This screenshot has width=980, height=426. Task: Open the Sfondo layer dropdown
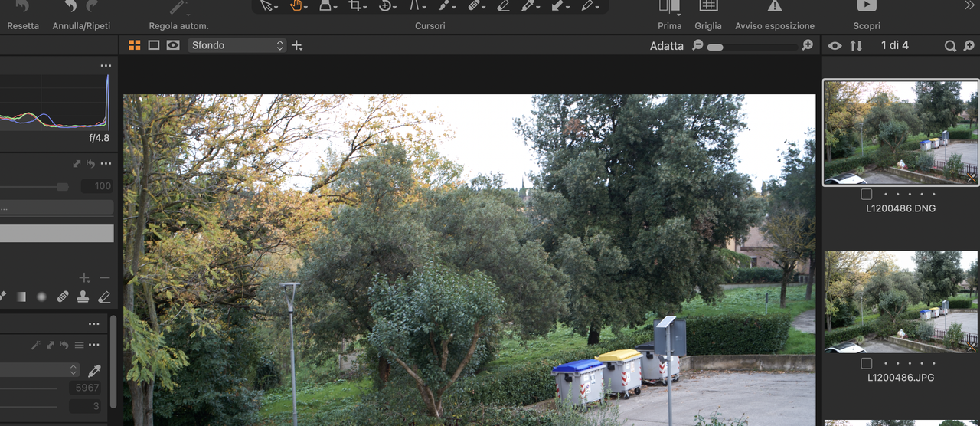point(237,45)
